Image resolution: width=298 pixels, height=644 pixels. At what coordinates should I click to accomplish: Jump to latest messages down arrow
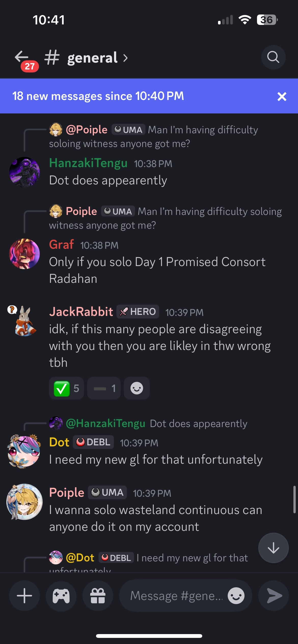[273, 548]
